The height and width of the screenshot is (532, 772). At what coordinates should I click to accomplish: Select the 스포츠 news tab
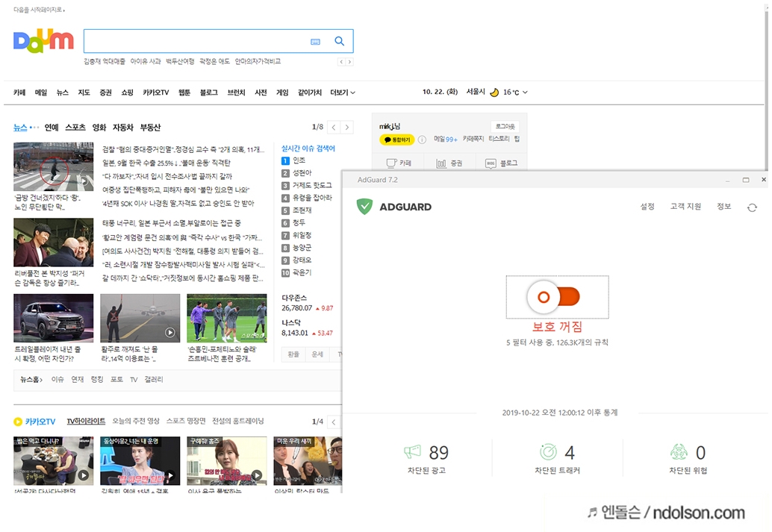click(x=75, y=128)
